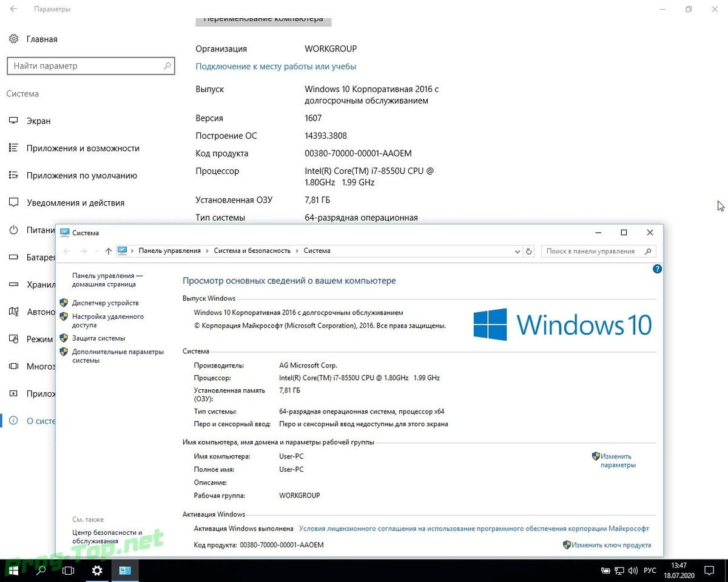Select the Приложения и возможности list icon
The image size is (728, 582).
tap(13, 148)
